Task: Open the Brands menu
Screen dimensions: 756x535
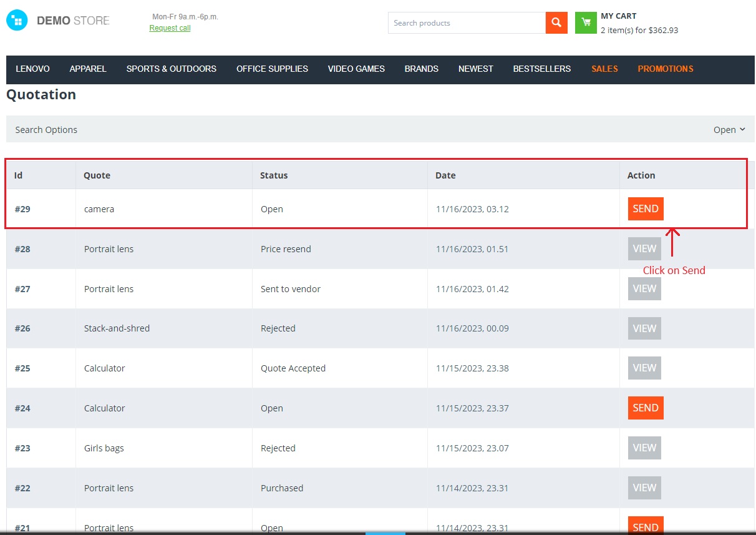Action: (421, 69)
